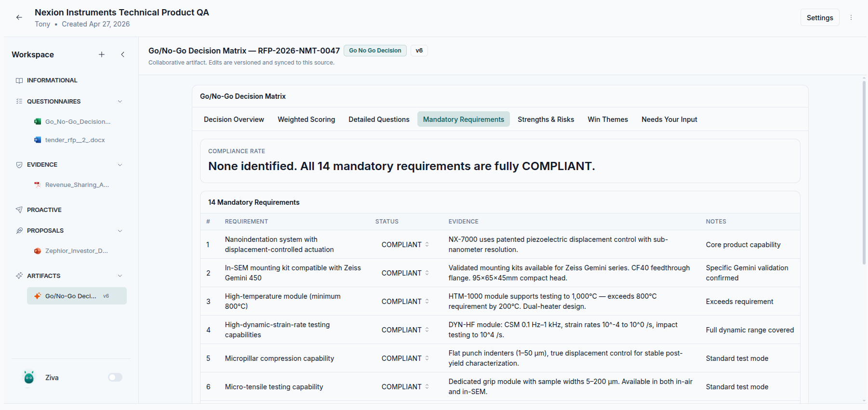Image resolution: width=868 pixels, height=410 pixels.
Task: Open the three-dot more options menu
Action: (x=851, y=17)
